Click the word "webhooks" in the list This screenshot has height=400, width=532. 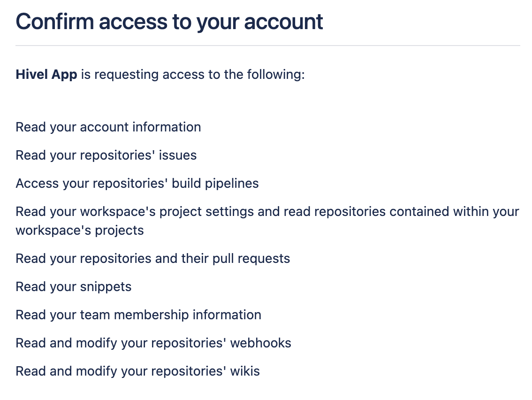click(261, 343)
